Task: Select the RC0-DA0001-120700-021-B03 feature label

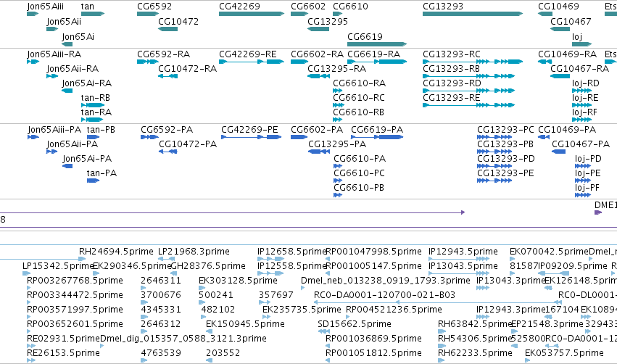Action: pyautogui.click(x=384, y=295)
